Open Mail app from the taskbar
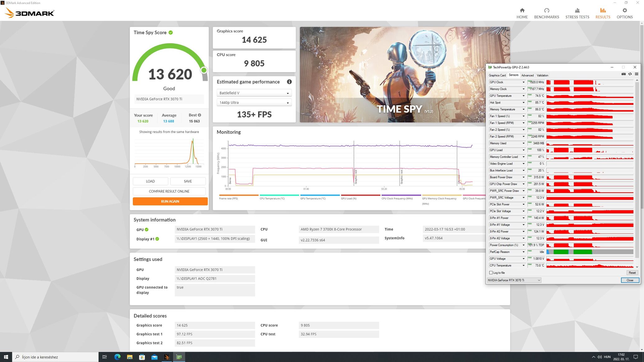 154,357
